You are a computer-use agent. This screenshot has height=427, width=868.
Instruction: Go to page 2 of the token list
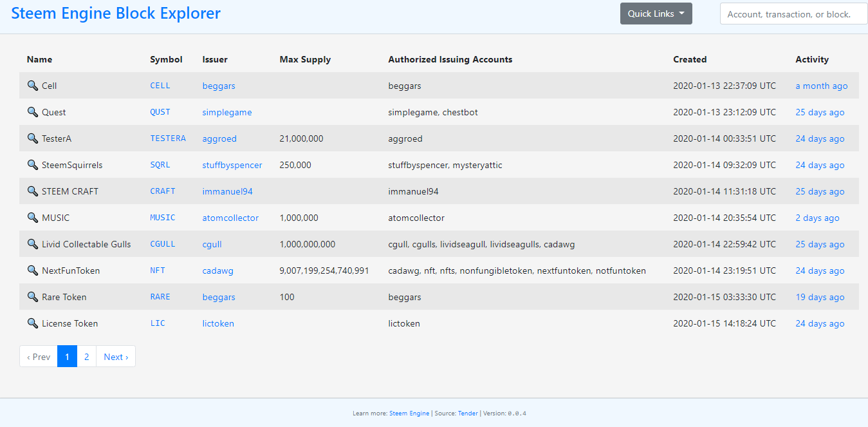[x=86, y=357]
